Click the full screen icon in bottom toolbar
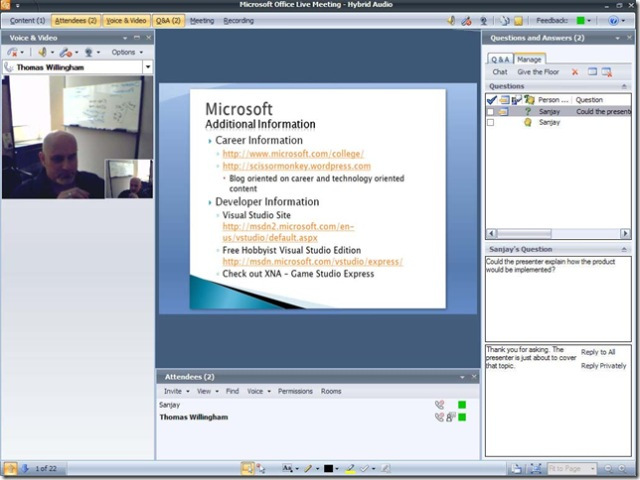The height and width of the screenshot is (480, 640). [536, 469]
